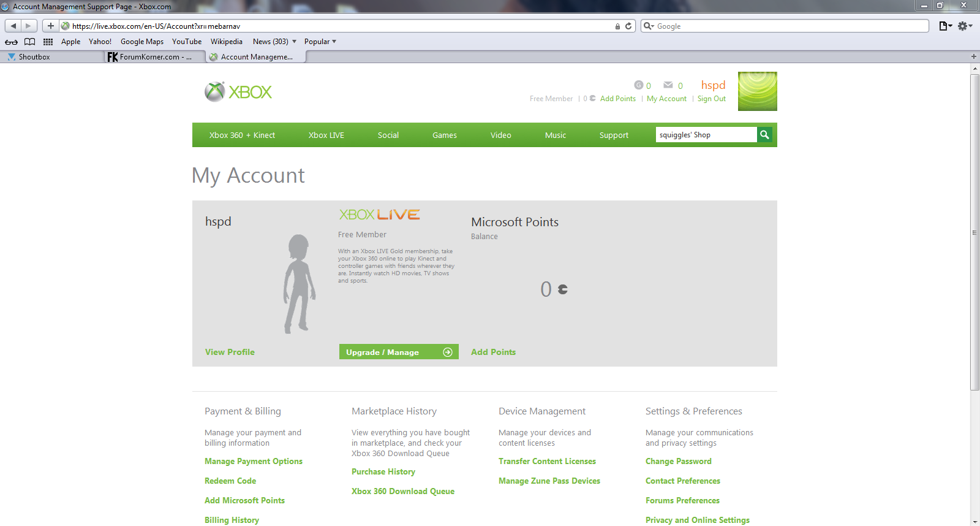Image resolution: width=980 pixels, height=526 pixels.
Task: Go back with the browser back arrow
Action: coord(13,26)
